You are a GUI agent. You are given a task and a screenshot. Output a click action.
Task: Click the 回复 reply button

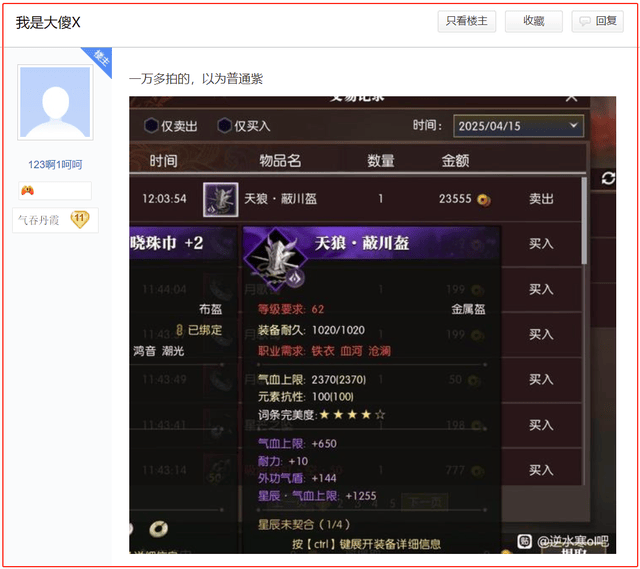(597, 21)
